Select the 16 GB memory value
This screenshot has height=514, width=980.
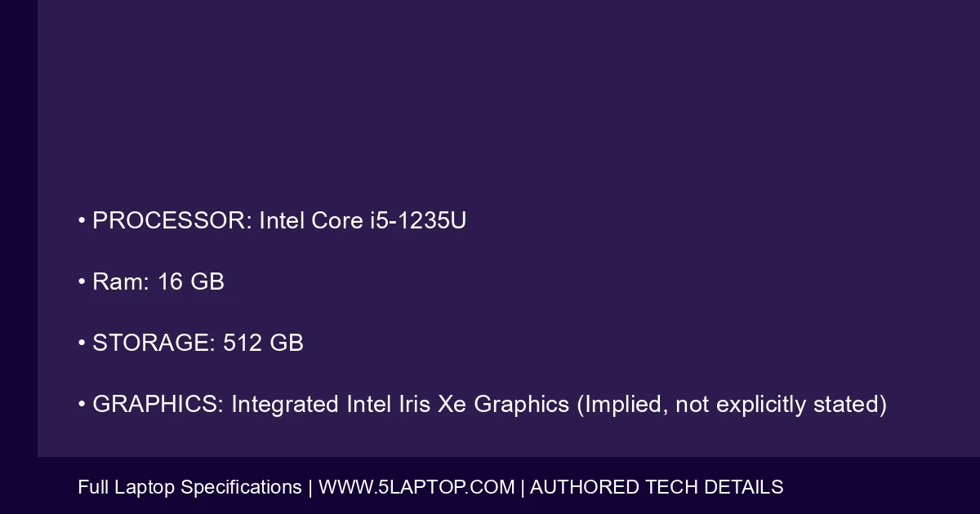coord(191,282)
